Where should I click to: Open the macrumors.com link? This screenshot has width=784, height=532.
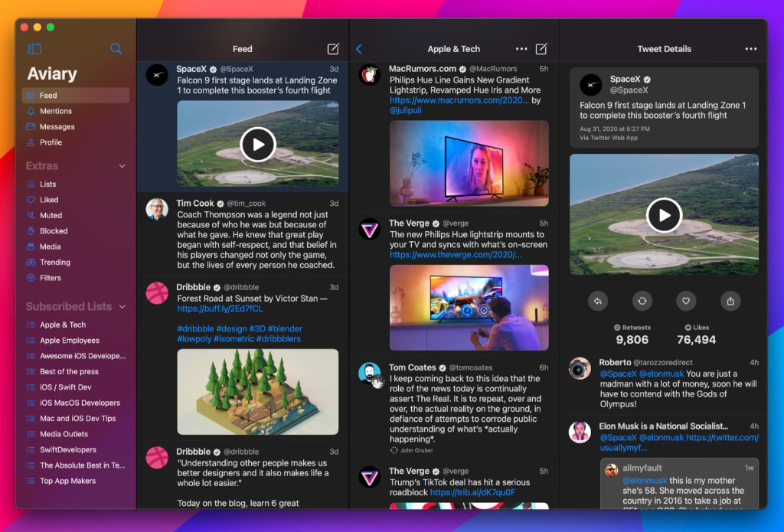point(459,100)
